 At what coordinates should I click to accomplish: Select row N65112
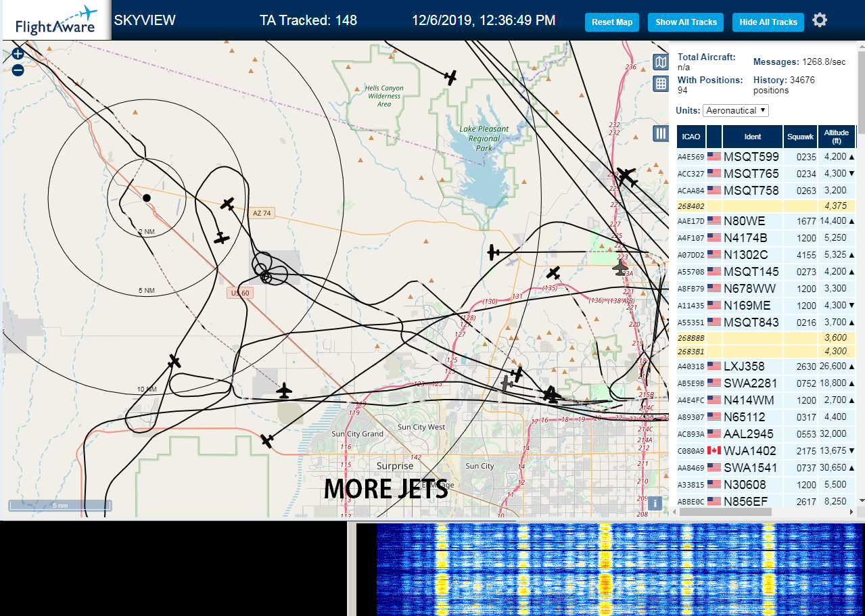click(x=767, y=417)
